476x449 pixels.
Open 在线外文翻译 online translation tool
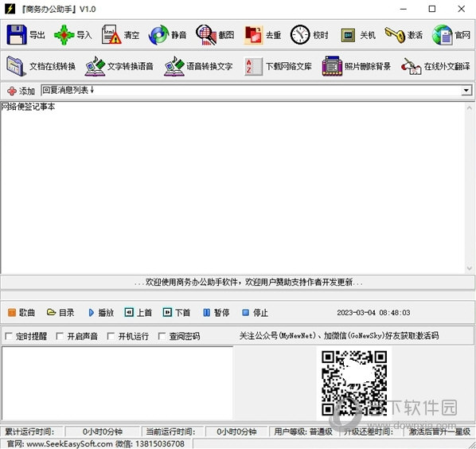(435, 66)
